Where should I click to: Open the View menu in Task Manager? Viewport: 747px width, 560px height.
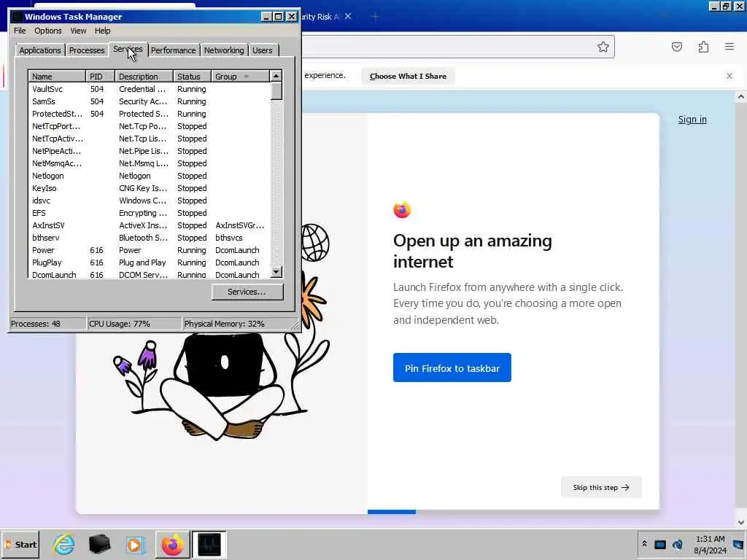pos(78,31)
